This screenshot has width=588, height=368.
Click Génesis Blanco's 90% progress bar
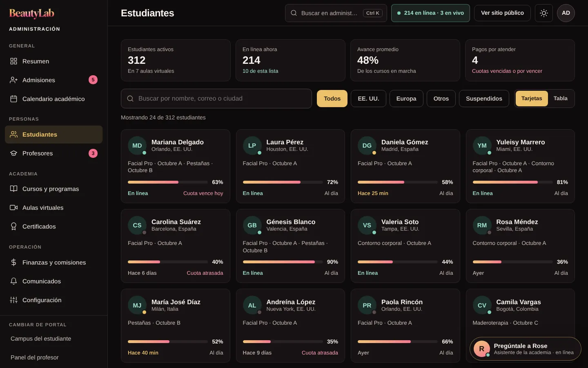(x=283, y=262)
